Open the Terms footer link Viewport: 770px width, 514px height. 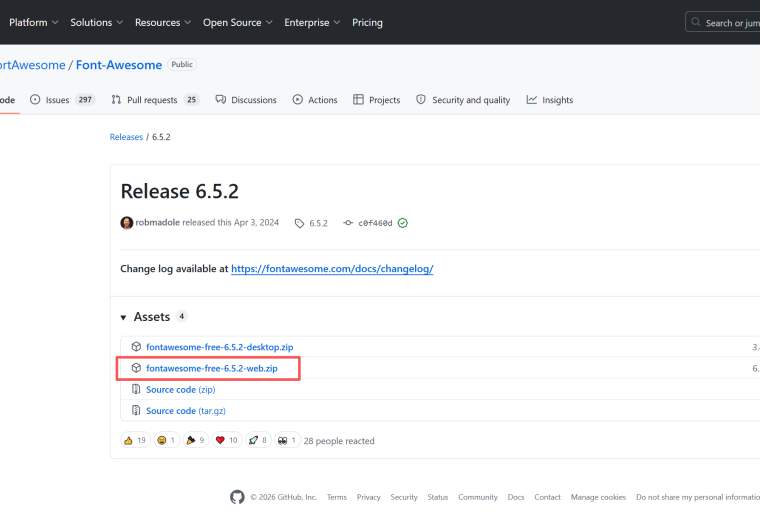click(x=337, y=497)
